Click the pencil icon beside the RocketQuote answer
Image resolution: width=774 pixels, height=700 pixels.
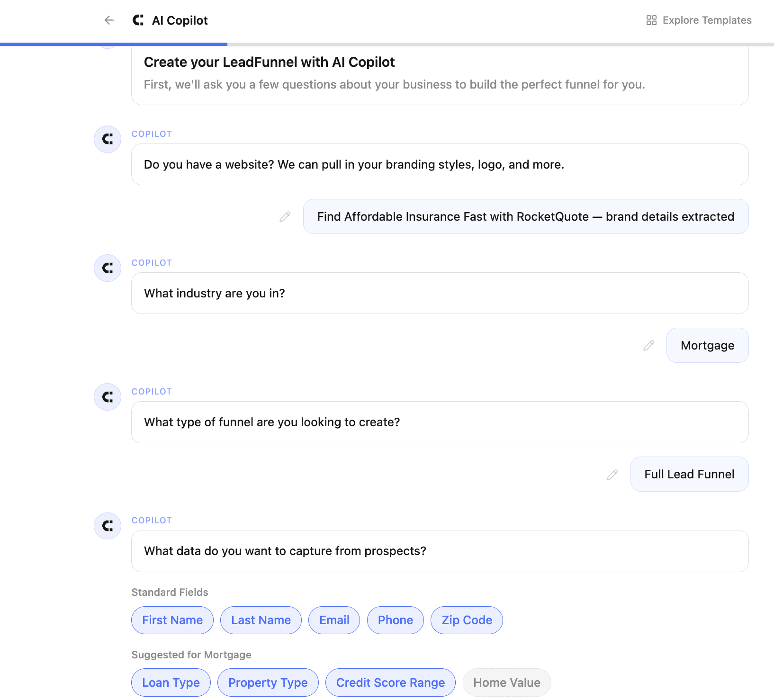(284, 216)
